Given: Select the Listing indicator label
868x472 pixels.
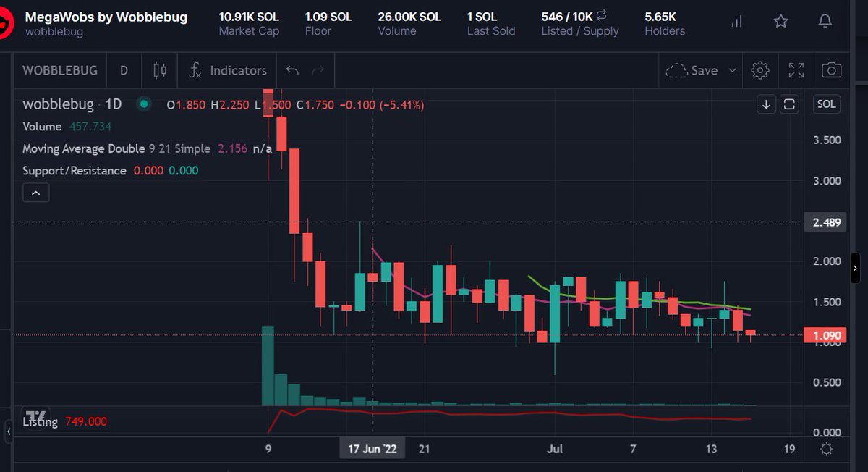Looking at the screenshot, I should pyautogui.click(x=40, y=422).
